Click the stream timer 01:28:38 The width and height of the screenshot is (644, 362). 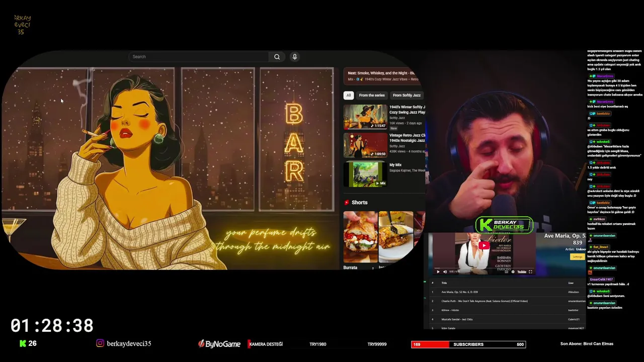(52, 326)
